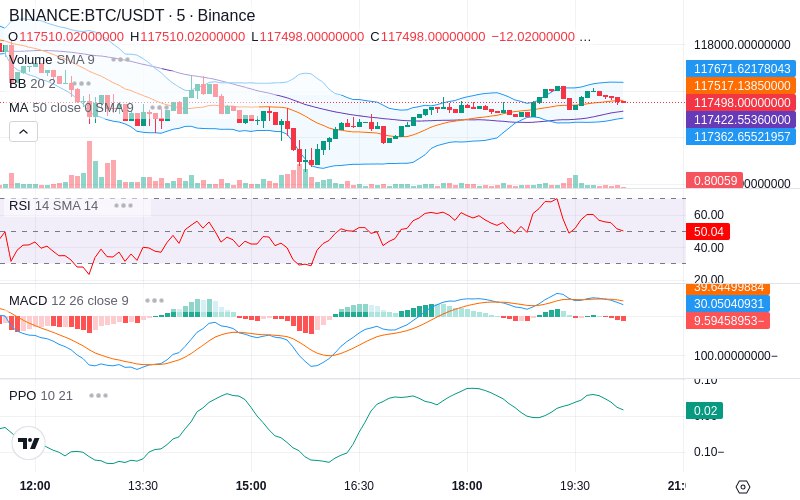Click the orange 117517.13850000 price label
Image resolution: width=800 pixels, height=500 pixels.
click(x=741, y=85)
